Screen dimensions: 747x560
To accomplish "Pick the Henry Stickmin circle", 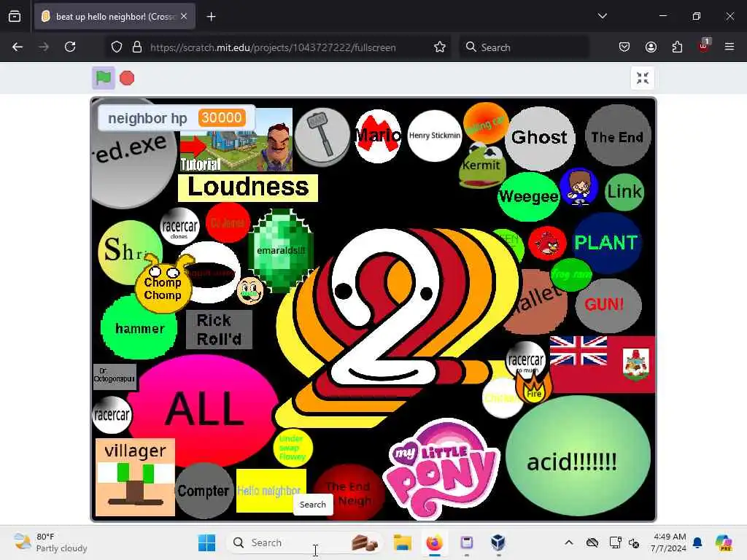I will click(x=435, y=136).
